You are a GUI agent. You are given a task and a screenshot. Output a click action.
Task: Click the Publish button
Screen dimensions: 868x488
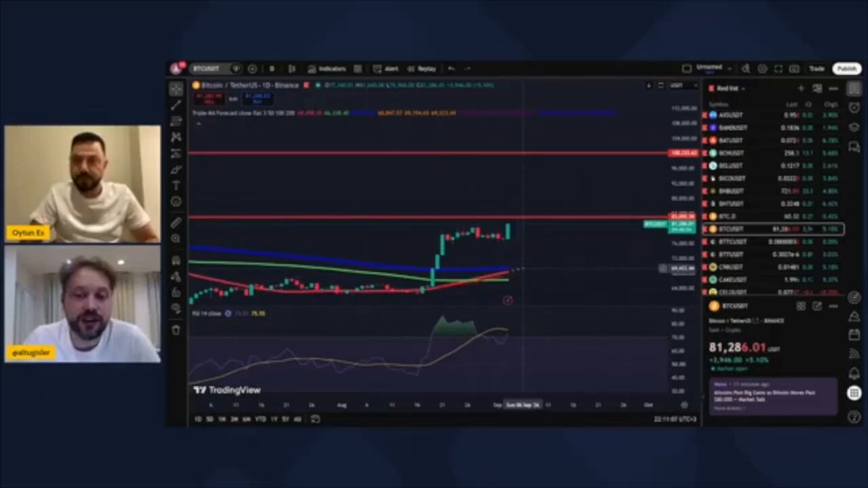click(x=846, y=69)
